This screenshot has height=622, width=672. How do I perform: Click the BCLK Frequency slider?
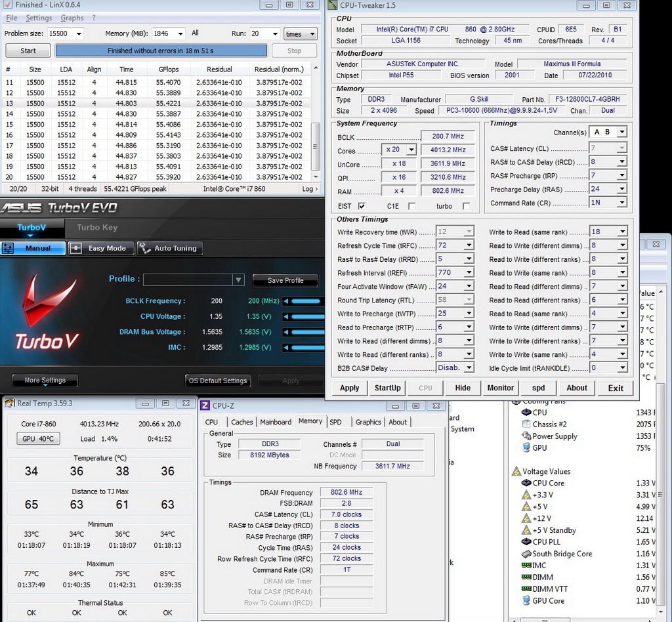pos(306,301)
